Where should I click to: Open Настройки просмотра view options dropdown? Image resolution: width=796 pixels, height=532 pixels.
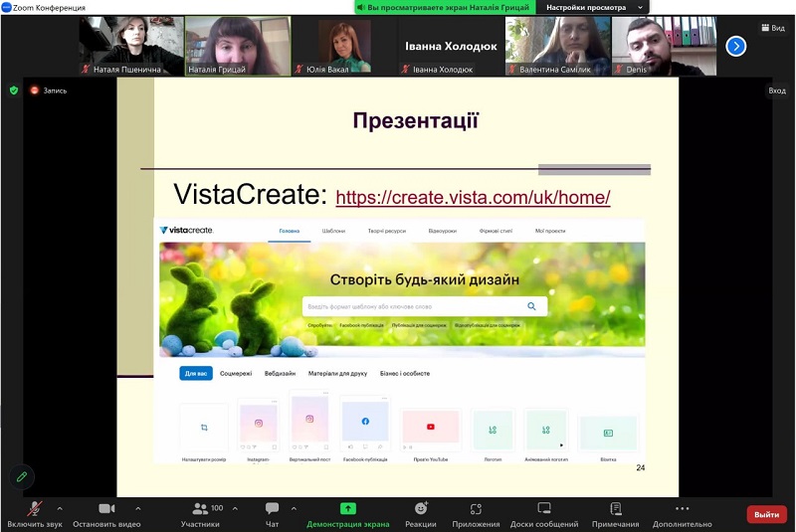click(x=594, y=8)
